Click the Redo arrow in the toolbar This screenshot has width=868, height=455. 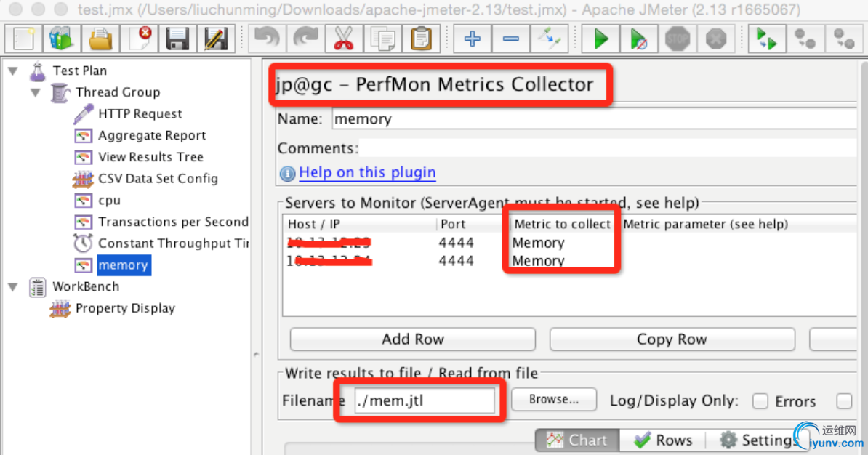click(x=305, y=39)
